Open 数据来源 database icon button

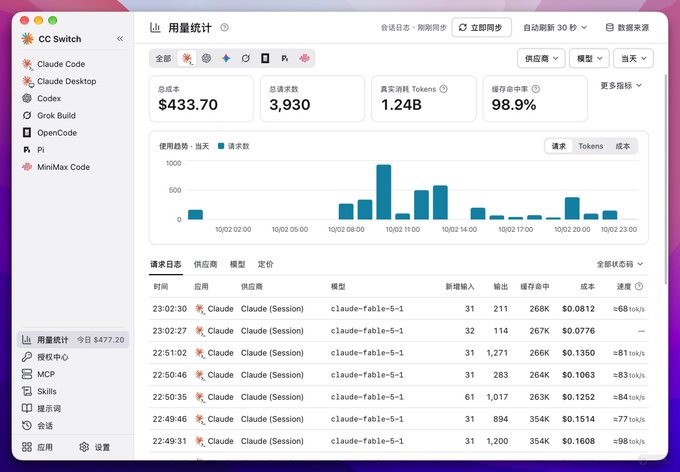coord(627,27)
